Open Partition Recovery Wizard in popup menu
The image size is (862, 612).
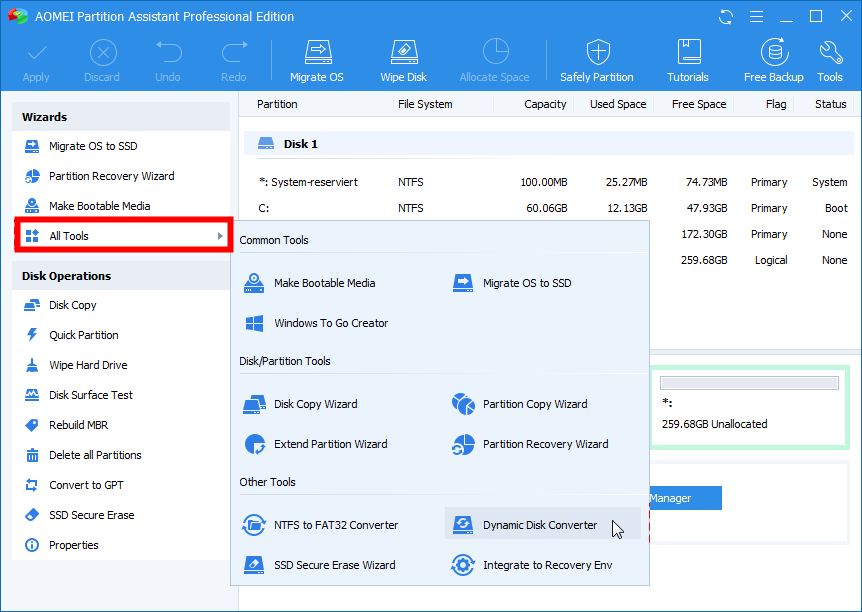[x=530, y=444]
